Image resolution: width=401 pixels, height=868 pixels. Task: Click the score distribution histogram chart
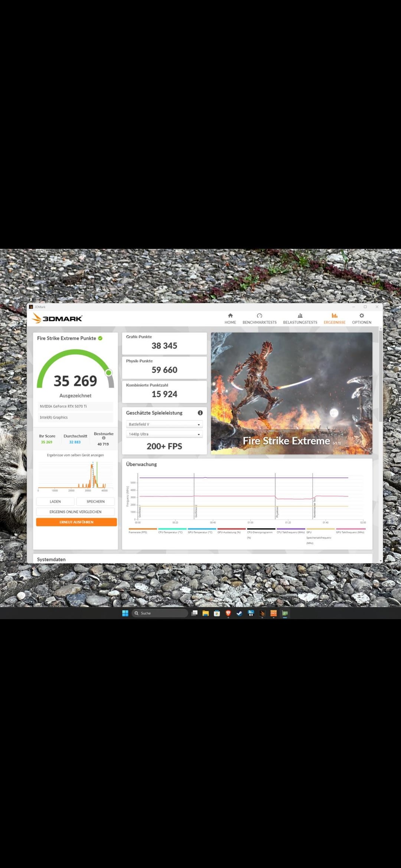click(75, 476)
